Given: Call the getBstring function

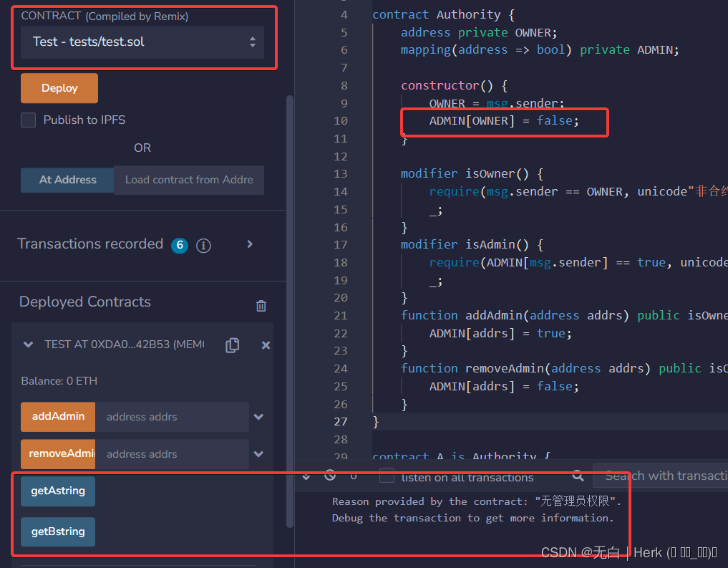Looking at the screenshot, I should pos(58,531).
